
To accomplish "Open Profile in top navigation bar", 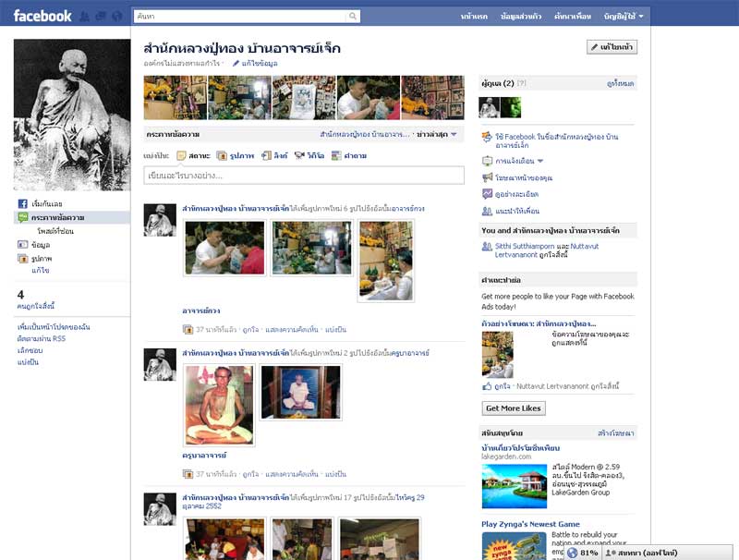I will point(519,17).
